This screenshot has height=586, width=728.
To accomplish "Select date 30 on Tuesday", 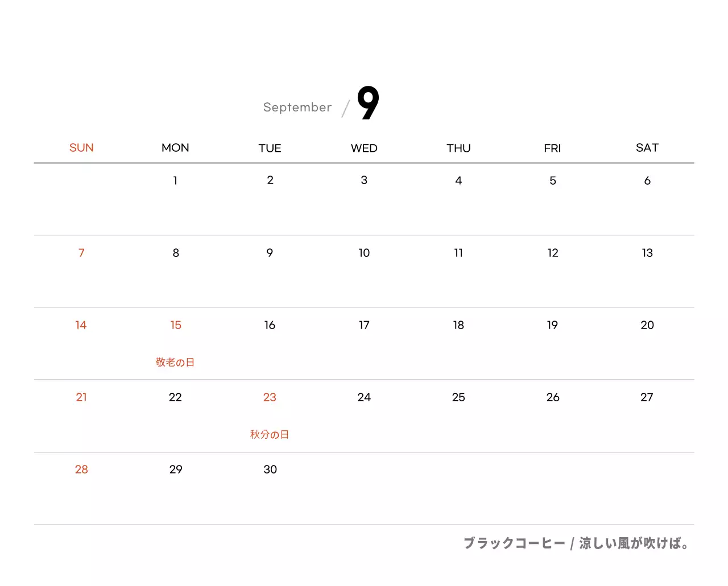I will pyautogui.click(x=270, y=469).
